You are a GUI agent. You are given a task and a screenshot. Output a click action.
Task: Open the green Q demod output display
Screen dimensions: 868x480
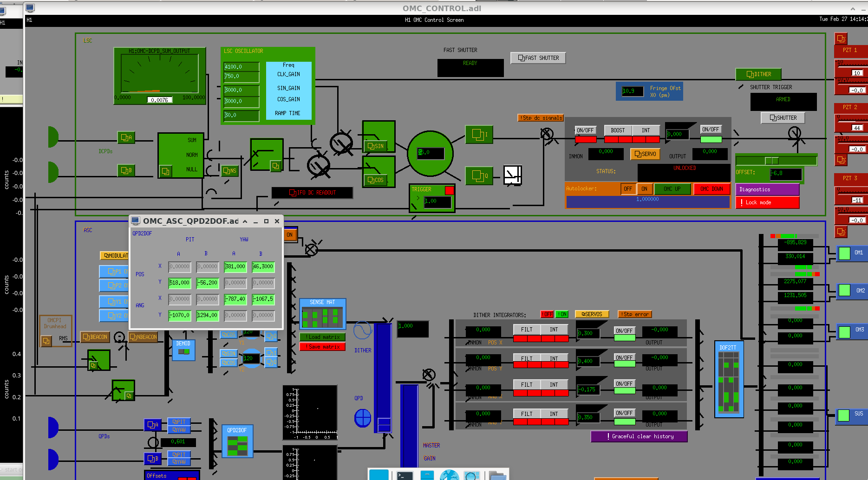point(479,175)
